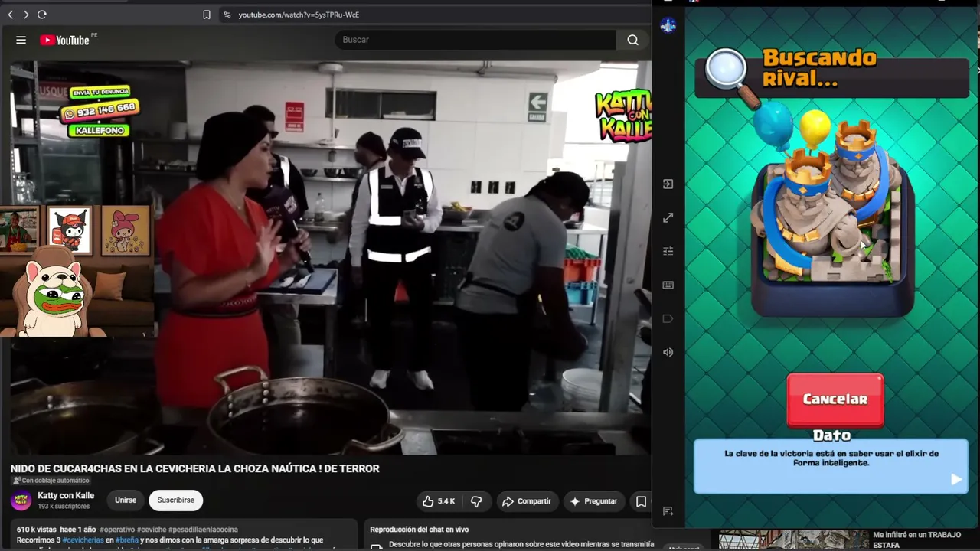Click the '193 k suscriptores' text
Image resolution: width=980 pixels, height=551 pixels.
point(64,507)
